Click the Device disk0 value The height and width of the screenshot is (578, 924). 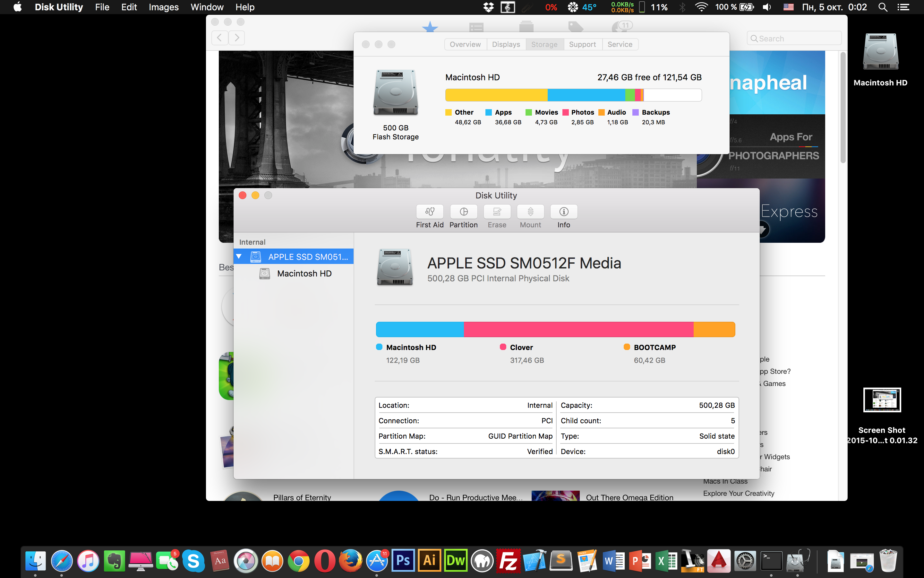(725, 451)
